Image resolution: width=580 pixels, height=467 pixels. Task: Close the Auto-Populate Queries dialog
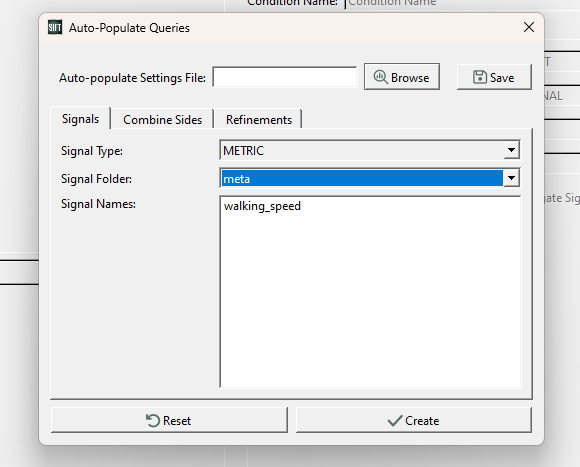coord(529,27)
